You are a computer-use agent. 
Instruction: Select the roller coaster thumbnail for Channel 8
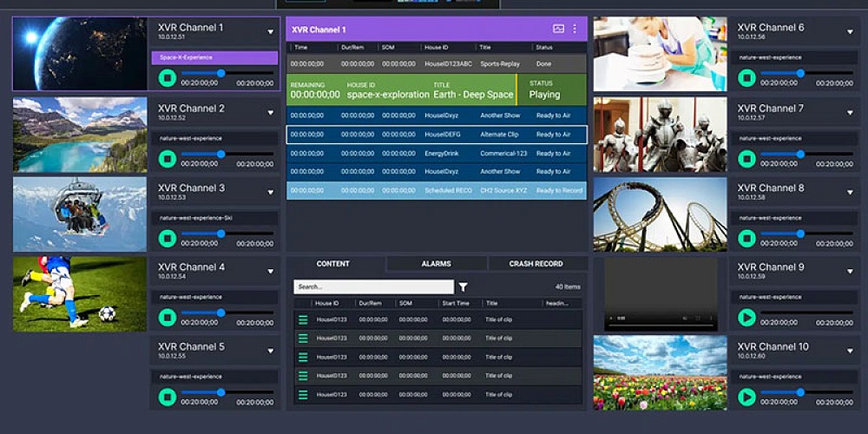660,214
